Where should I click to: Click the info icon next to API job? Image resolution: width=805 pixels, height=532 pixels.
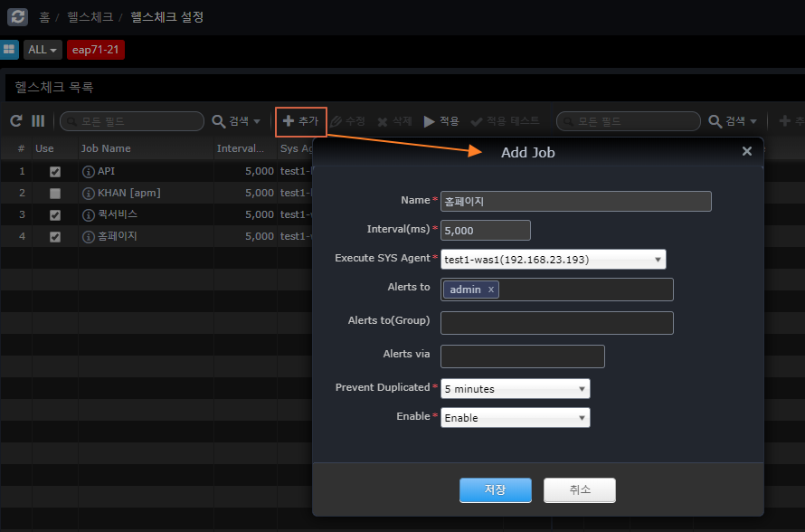pyautogui.click(x=89, y=171)
